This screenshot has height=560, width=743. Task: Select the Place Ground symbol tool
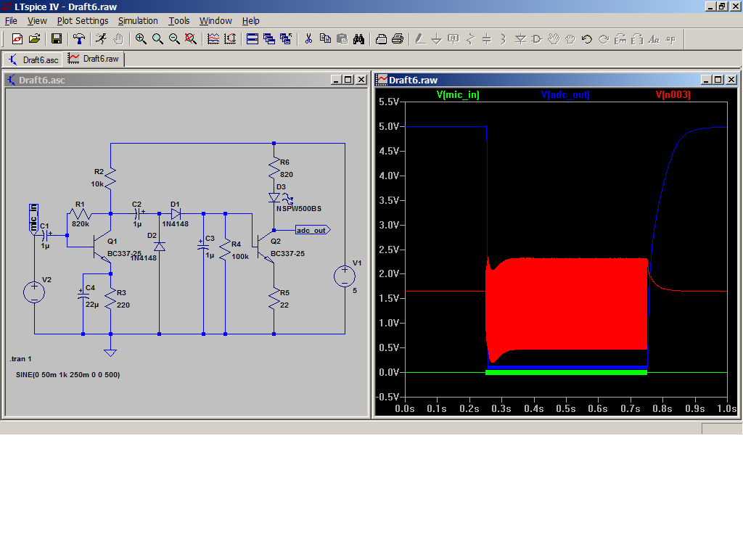point(436,39)
